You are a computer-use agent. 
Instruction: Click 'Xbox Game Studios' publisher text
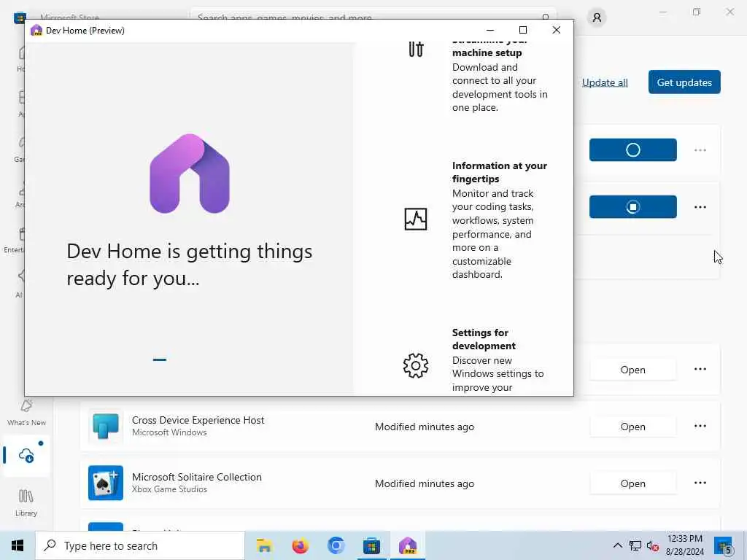click(x=169, y=489)
